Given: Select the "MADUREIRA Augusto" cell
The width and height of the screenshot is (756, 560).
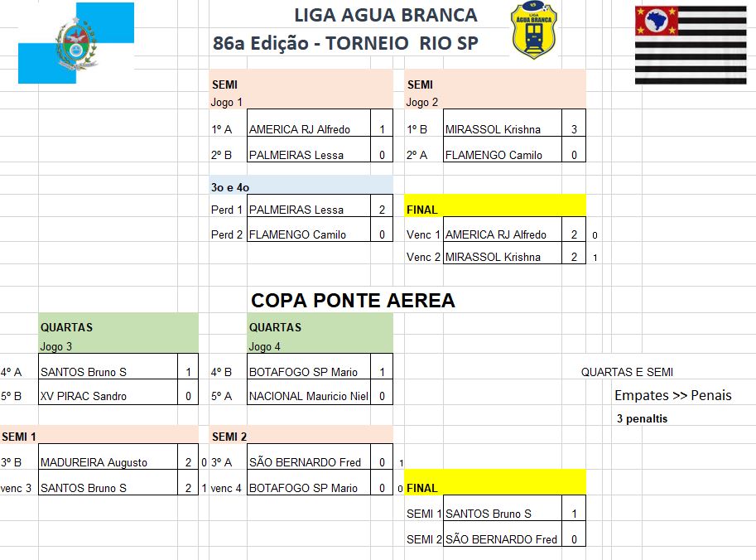Looking at the screenshot, I should tap(108, 462).
